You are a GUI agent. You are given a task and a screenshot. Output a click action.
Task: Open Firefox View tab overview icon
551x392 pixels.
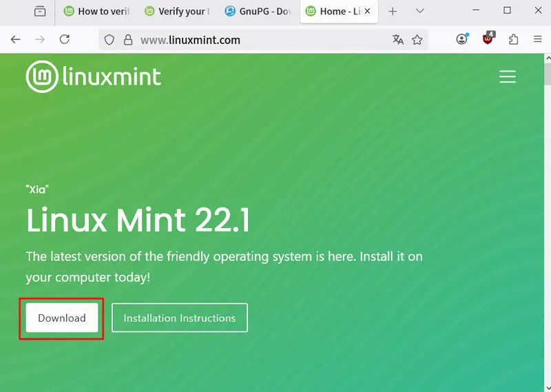click(40, 11)
